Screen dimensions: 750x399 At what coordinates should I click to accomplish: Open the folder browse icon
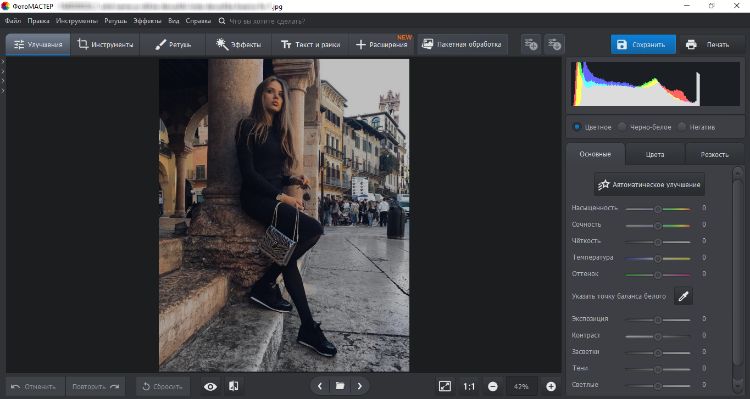pyautogui.click(x=340, y=386)
